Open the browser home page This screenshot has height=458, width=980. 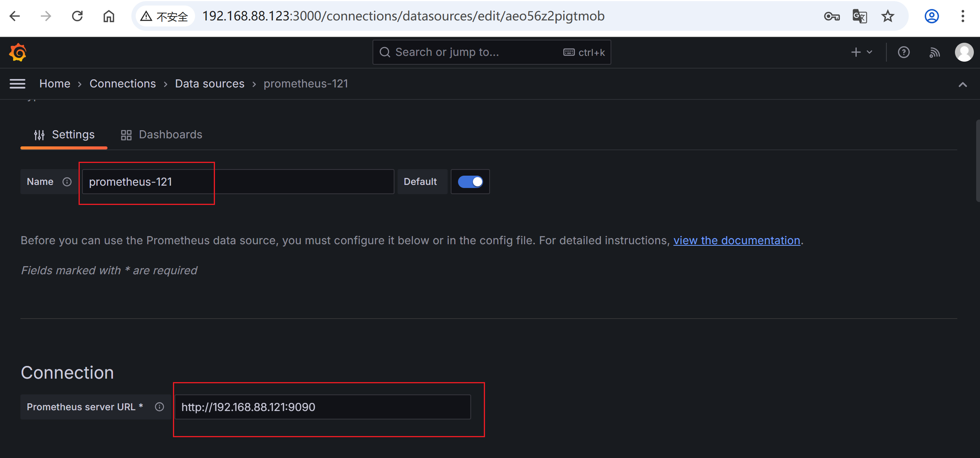click(109, 16)
